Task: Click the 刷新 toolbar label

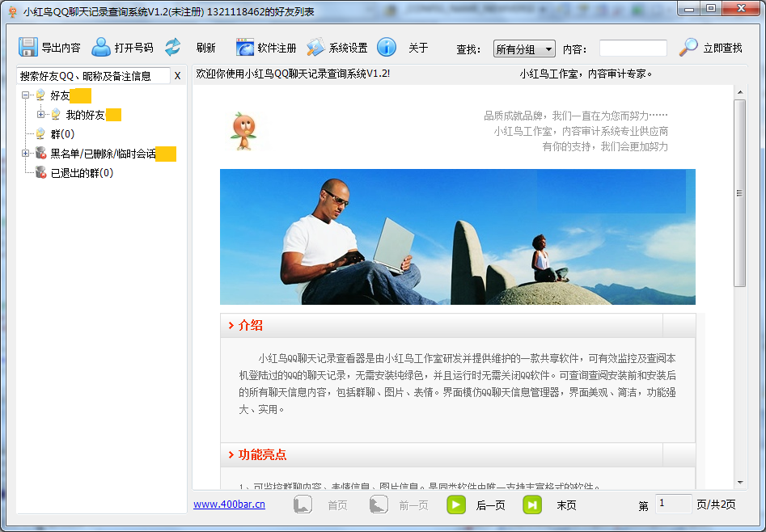Action: click(x=205, y=48)
